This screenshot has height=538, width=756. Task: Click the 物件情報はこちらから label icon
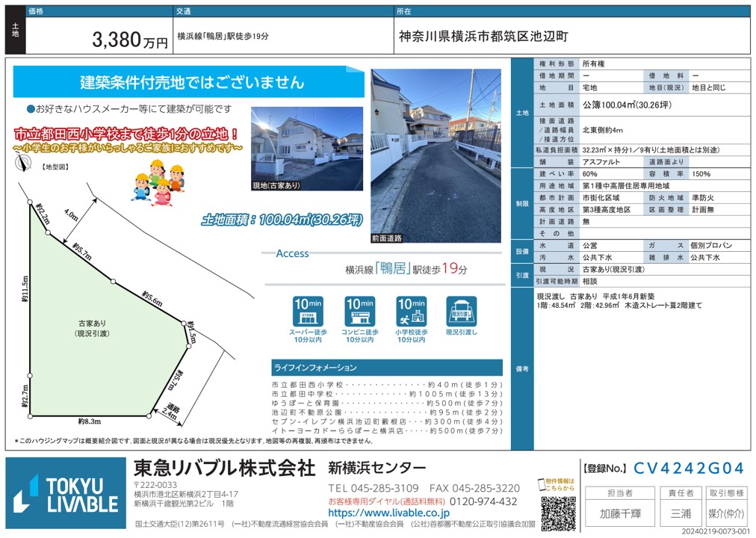[x=558, y=484]
